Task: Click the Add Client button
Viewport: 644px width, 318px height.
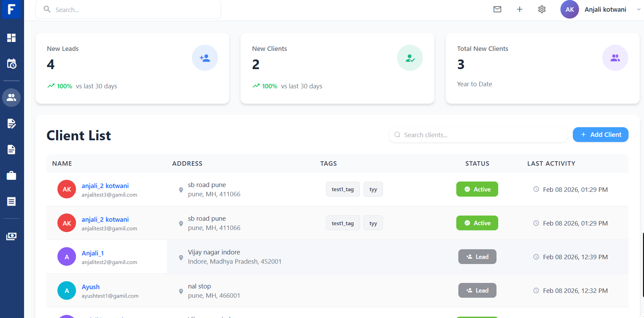Action: pos(600,134)
